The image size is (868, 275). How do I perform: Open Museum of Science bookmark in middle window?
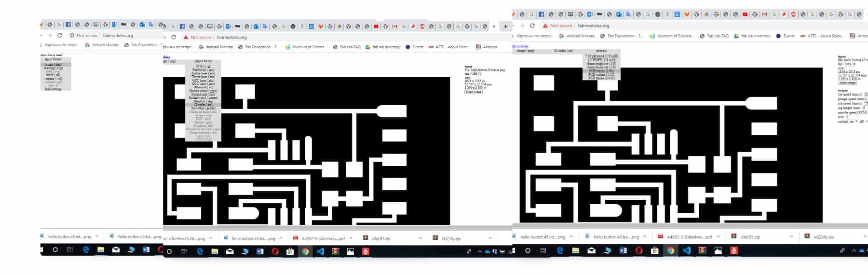(306, 47)
